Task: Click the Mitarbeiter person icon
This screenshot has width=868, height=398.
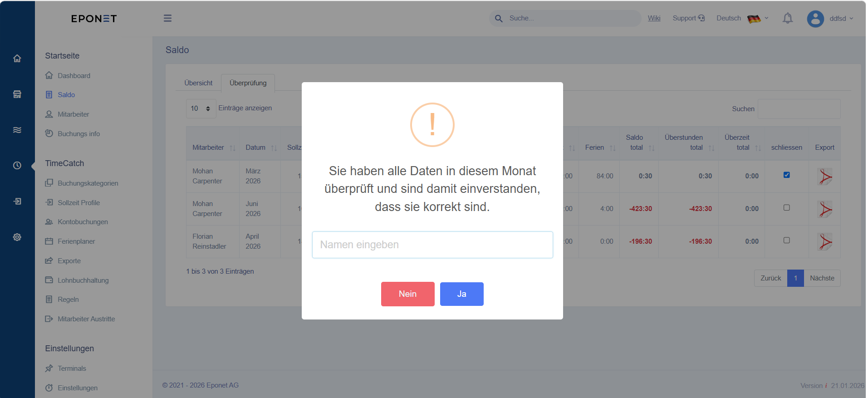Action: [49, 114]
